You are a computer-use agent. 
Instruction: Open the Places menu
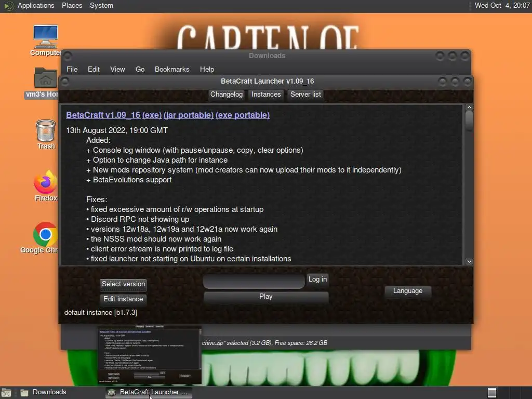coord(72,5)
